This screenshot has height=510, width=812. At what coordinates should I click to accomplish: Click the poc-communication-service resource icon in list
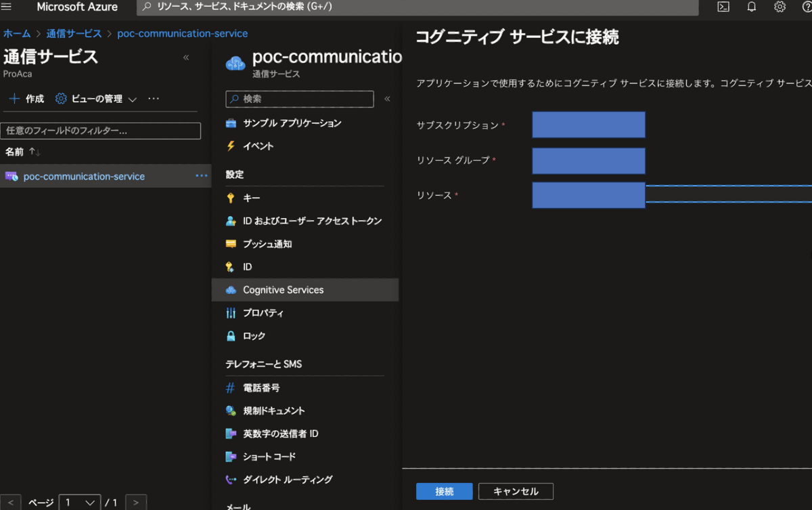pyautogui.click(x=12, y=176)
